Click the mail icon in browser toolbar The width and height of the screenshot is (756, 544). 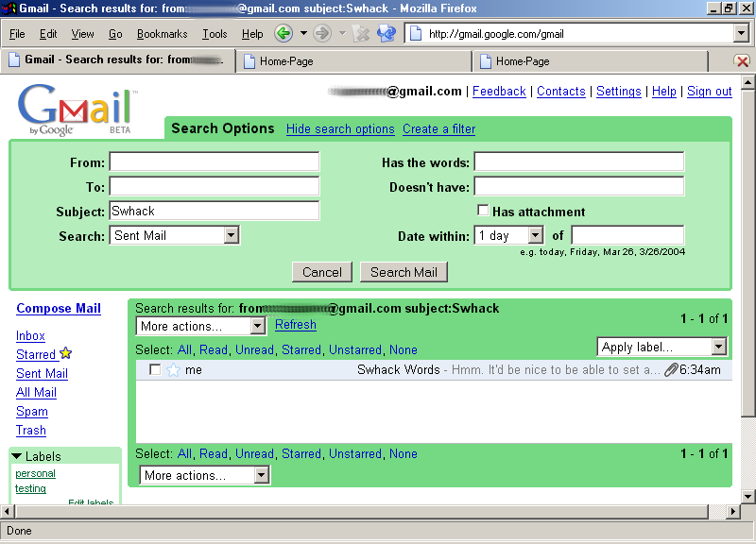(386, 34)
